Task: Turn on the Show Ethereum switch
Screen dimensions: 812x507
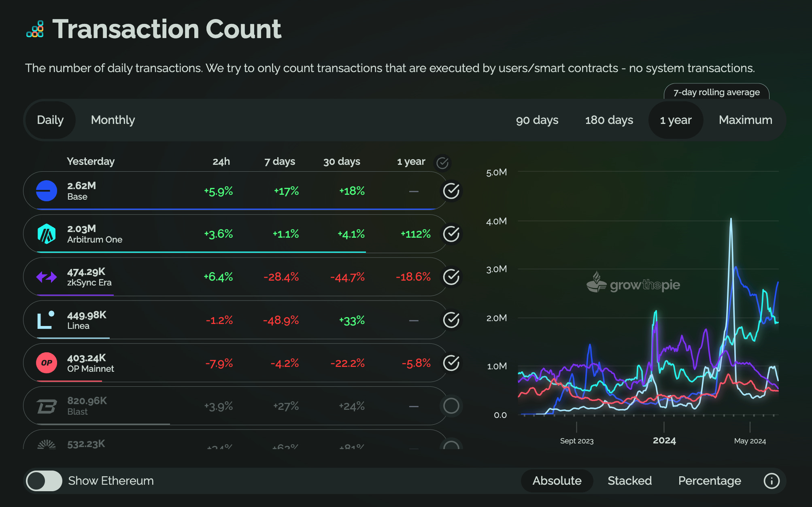Action: 44,481
